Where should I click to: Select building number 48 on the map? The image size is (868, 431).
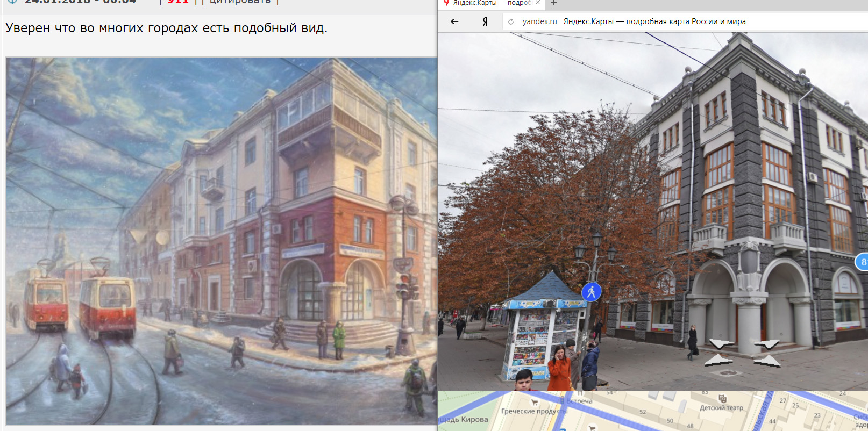tap(690, 426)
